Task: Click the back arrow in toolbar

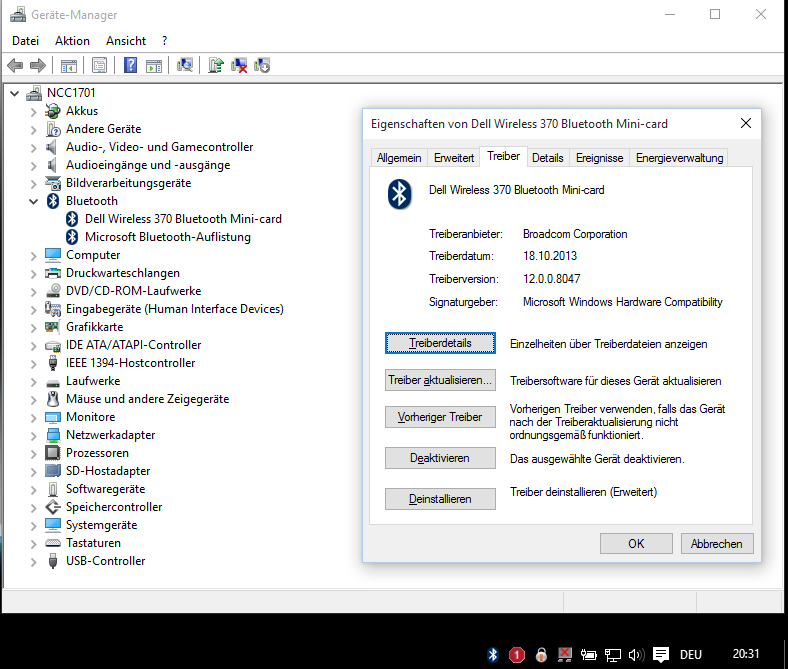Action: coord(15,66)
